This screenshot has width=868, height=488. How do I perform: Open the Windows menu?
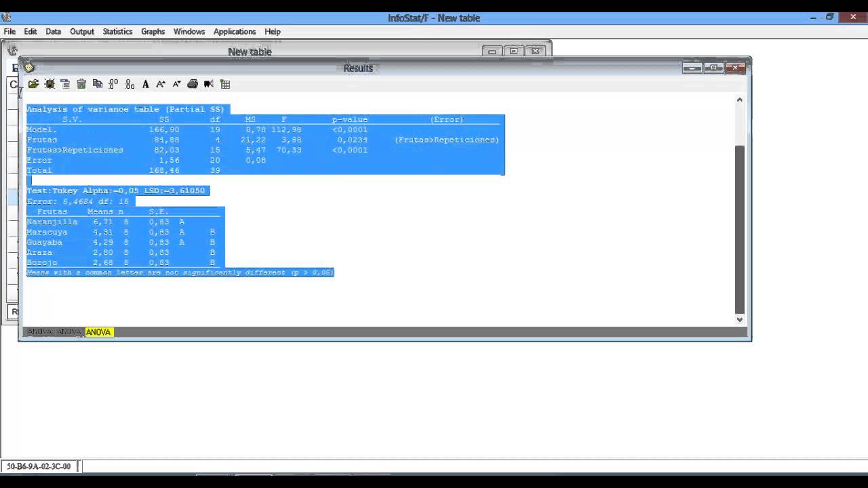tap(189, 31)
